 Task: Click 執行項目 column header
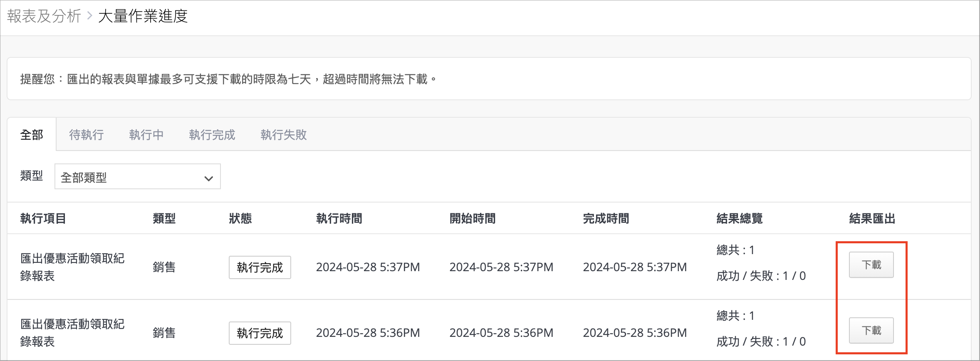43,218
